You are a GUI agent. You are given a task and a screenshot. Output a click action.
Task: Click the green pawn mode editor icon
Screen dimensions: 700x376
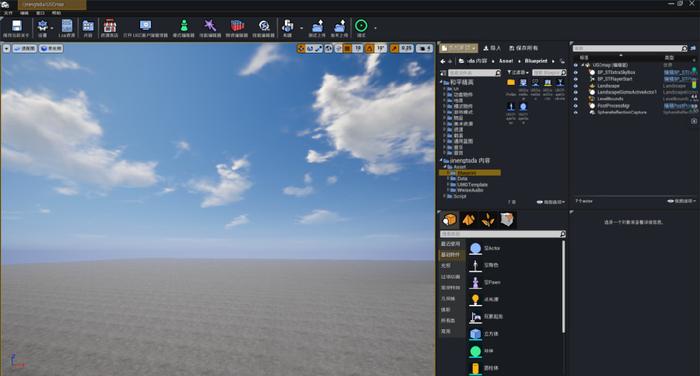[x=184, y=26]
